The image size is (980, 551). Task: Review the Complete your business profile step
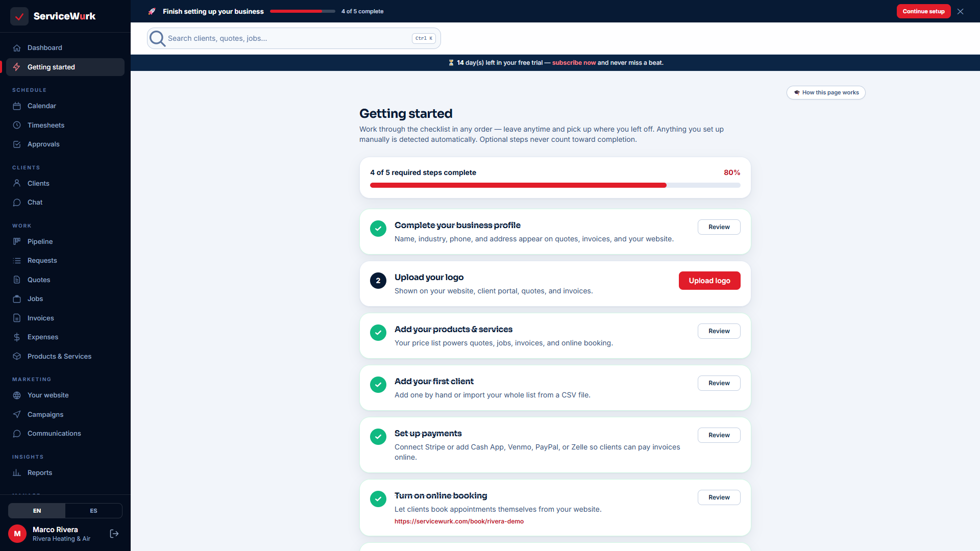(x=719, y=227)
